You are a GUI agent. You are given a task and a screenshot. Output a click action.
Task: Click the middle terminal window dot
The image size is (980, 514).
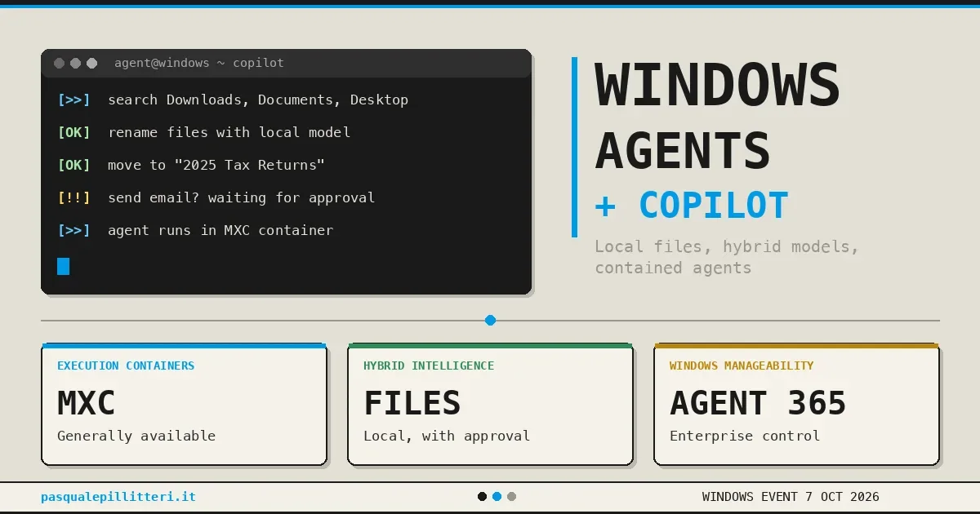coord(75,63)
